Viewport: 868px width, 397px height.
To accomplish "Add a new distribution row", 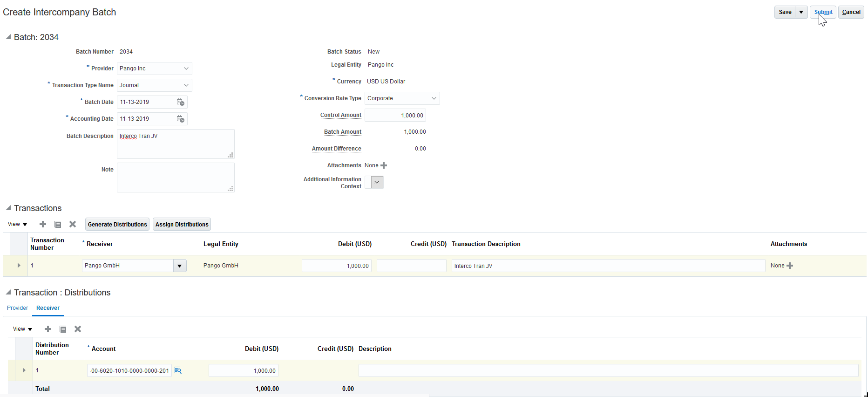I will click(48, 329).
